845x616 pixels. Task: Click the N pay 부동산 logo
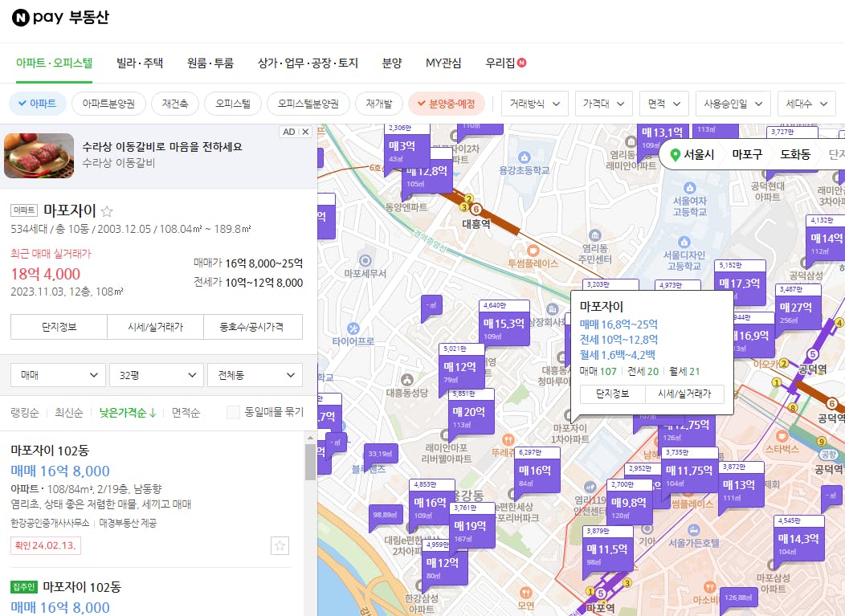click(60, 17)
